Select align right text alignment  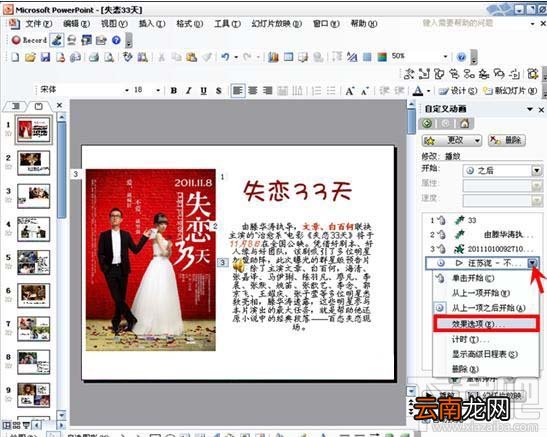pos(268,91)
